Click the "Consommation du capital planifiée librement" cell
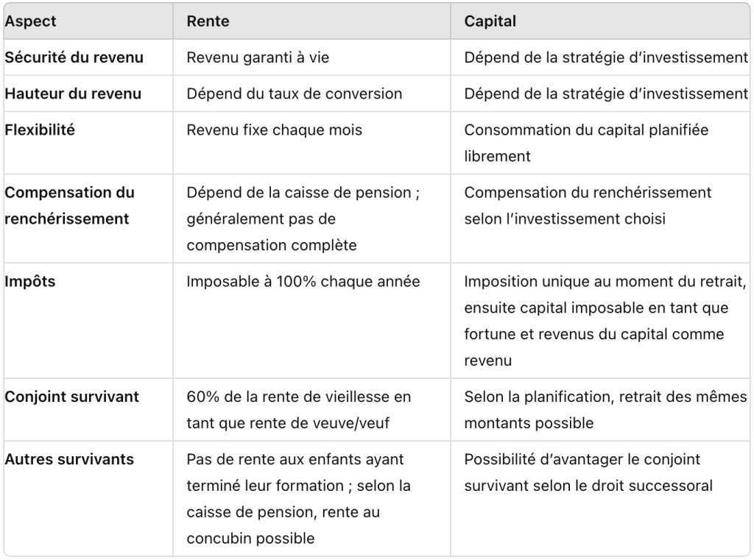The height and width of the screenshot is (560, 754). click(586, 143)
